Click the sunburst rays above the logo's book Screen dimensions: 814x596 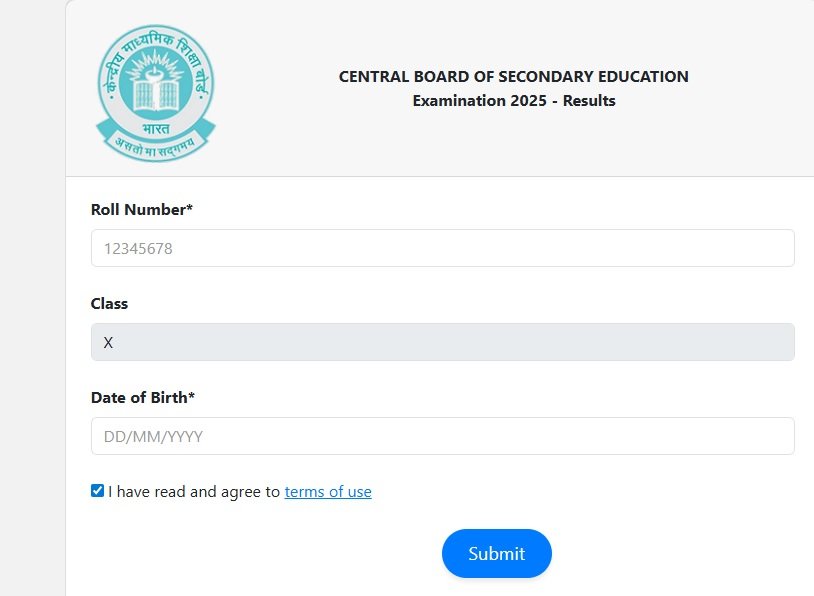point(156,65)
